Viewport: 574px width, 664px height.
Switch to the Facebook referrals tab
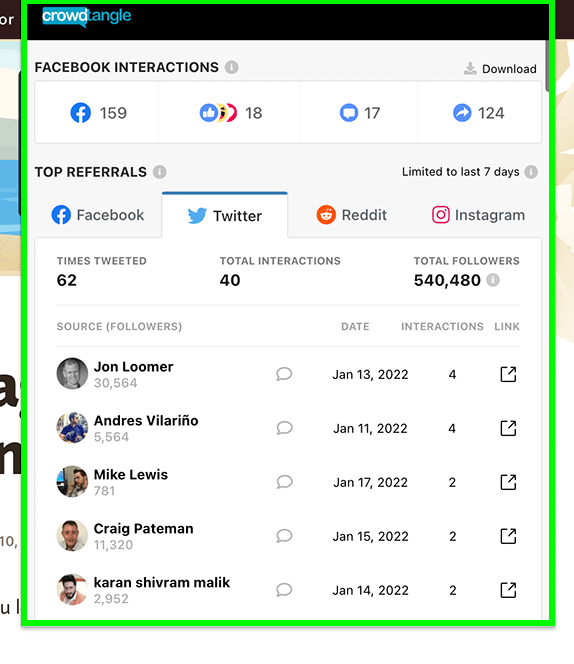98,215
